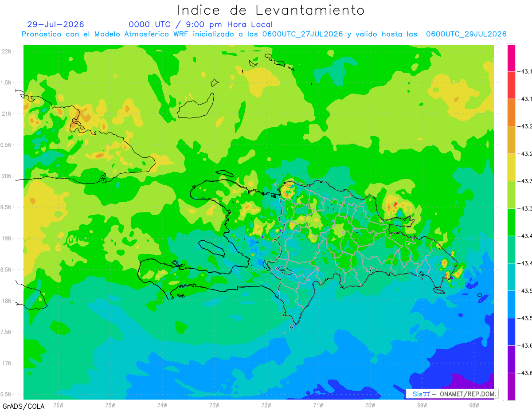This screenshot has width=532, height=411.
Task: Select the '29-Jul-2026' date label
Action: tap(55, 24)
